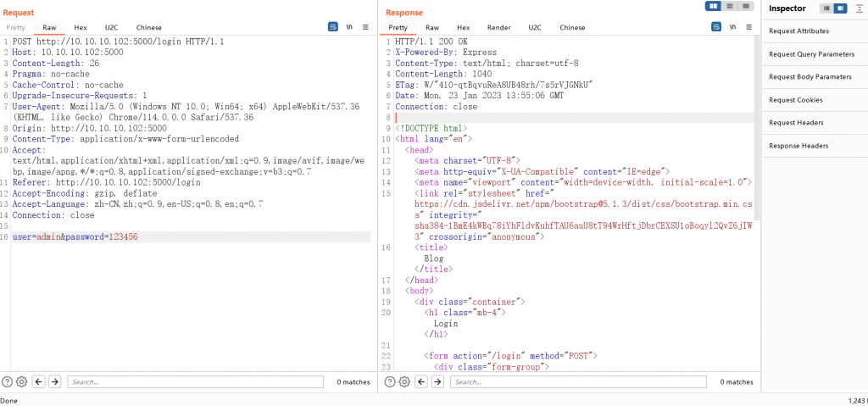Open Response pane hamburger options menu

click(x=748, y=27)
